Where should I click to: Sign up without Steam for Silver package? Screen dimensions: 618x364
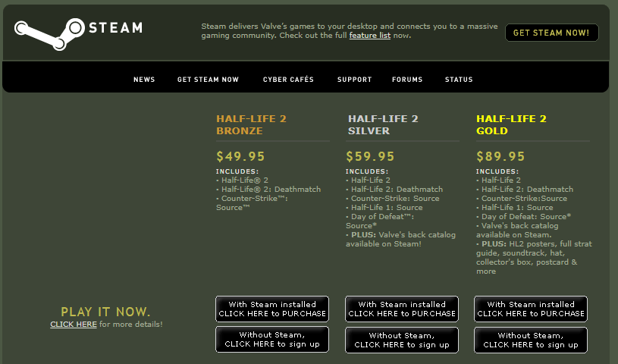(402, 340)
